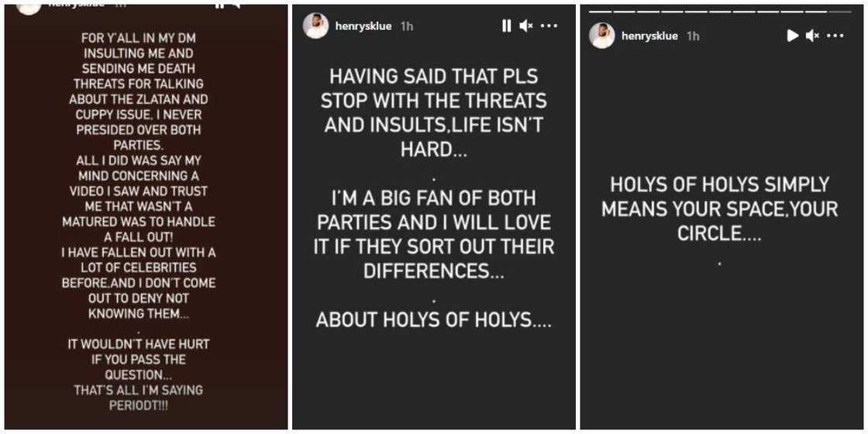The image size is (868, 434).
Task: Tap "THAT'S ALL I'M SAYING PERIODT" text
Action: 139,398
